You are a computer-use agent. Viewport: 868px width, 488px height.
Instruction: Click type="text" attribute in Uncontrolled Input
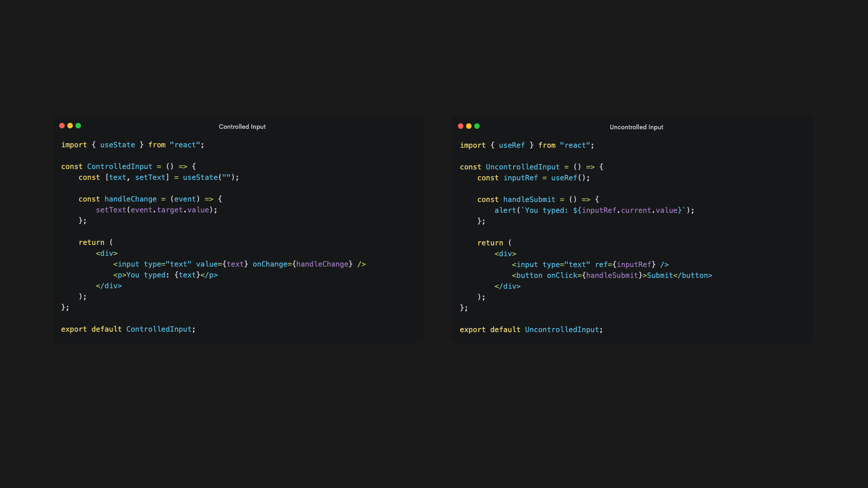click(566, 264)
